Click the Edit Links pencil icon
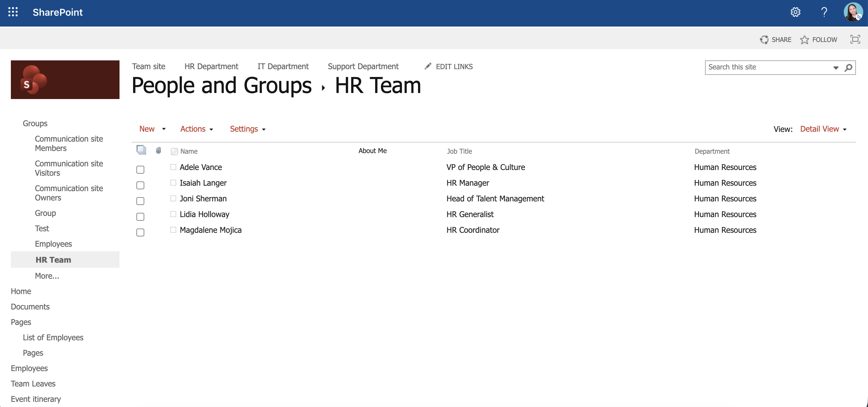The height and width of the screenshot is (407, 868). pyautogui.click(x=427, y=66)
